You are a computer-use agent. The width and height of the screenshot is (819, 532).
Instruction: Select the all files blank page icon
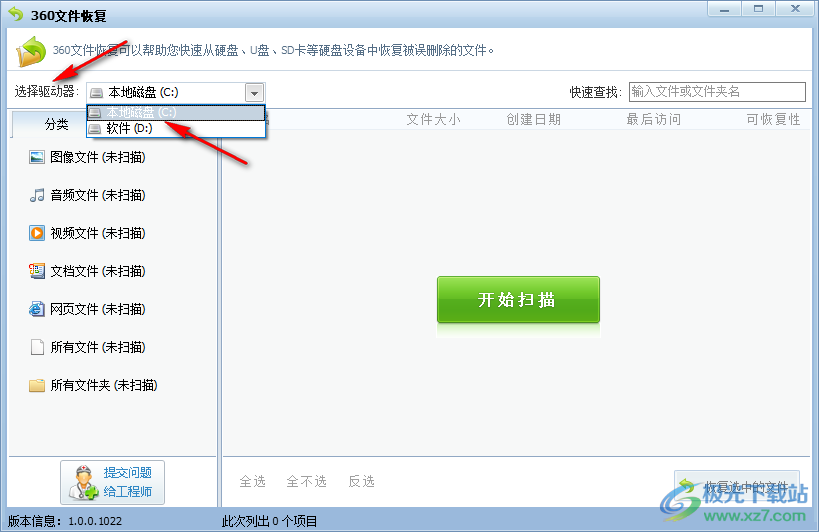(x=37, y=347)
